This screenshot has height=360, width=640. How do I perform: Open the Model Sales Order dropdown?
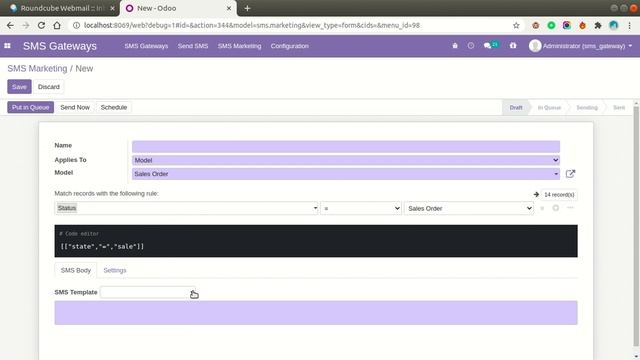(x=346, y=174)
